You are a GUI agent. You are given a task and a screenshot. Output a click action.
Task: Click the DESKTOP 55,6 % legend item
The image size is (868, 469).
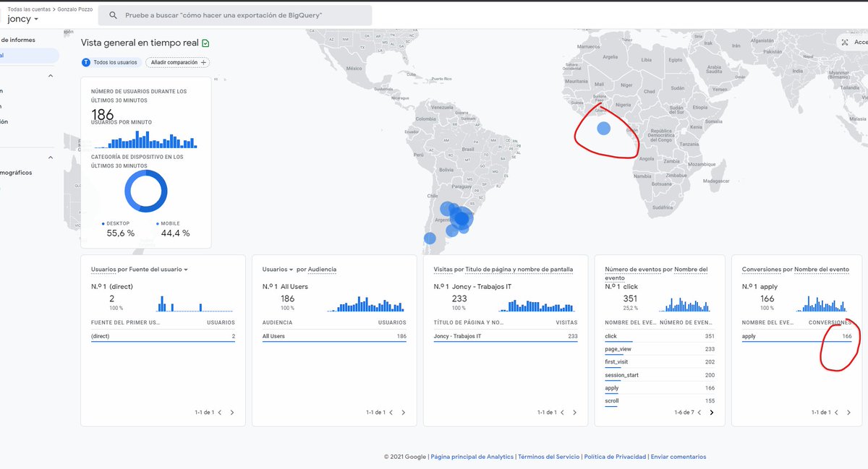(x=119, y=229)
